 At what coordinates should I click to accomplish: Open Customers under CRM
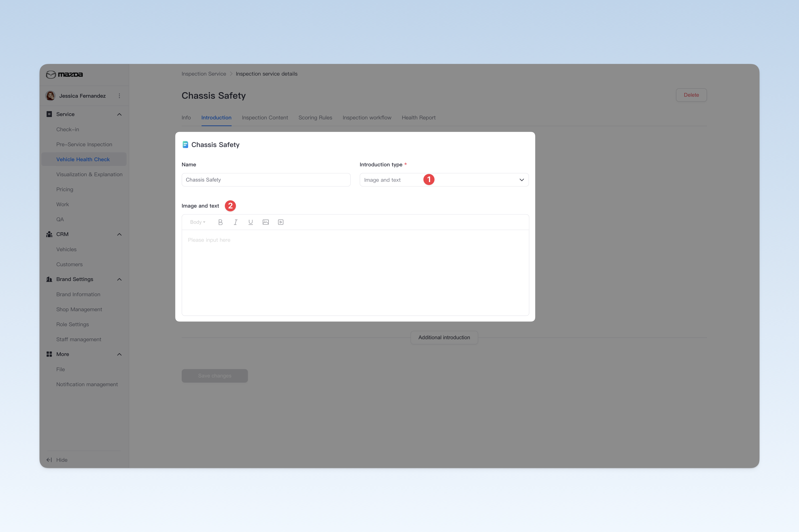[69, 264]
